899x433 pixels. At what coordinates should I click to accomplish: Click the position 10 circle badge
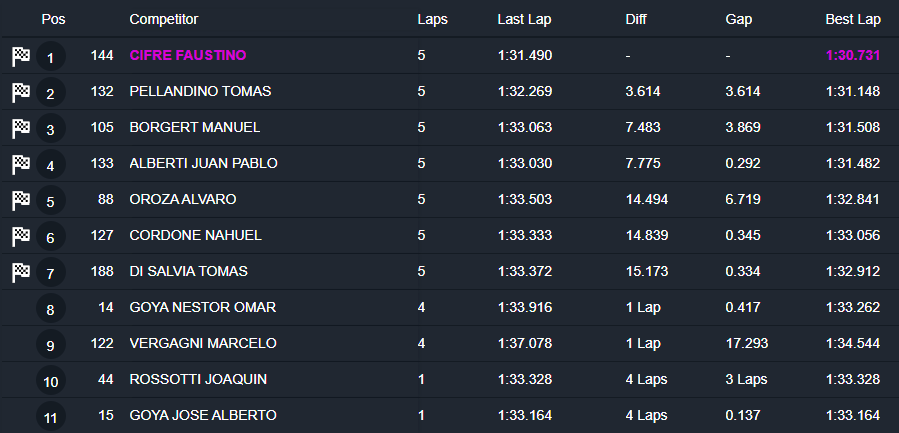pos(51,381)
